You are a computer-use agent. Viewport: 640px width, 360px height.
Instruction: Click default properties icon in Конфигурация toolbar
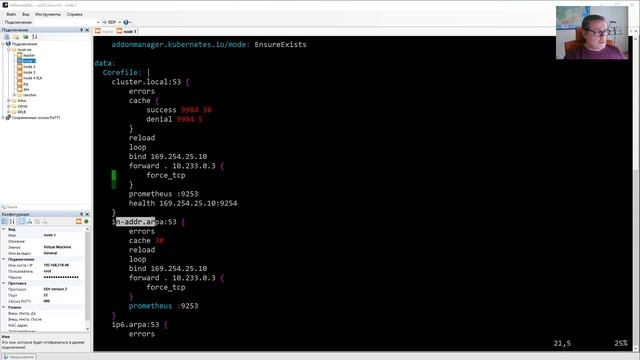(37, 221)
